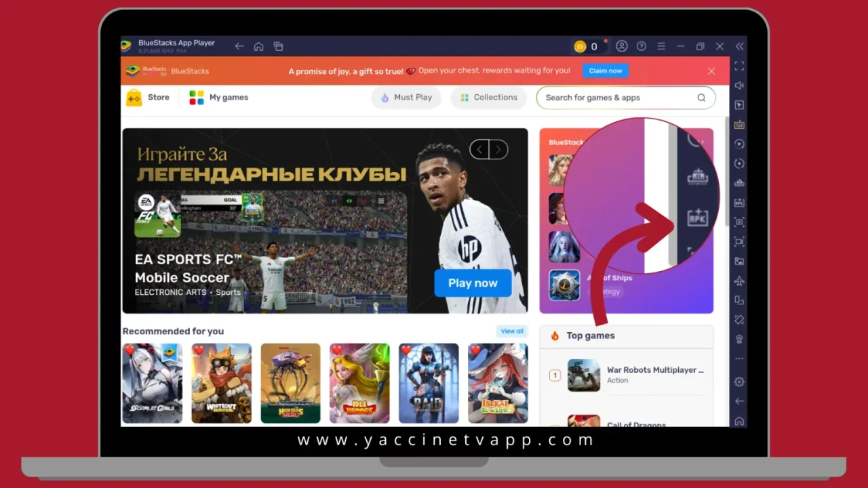
Task: Open BlueStacks settings via the gear icon
Action: point(739,382)
